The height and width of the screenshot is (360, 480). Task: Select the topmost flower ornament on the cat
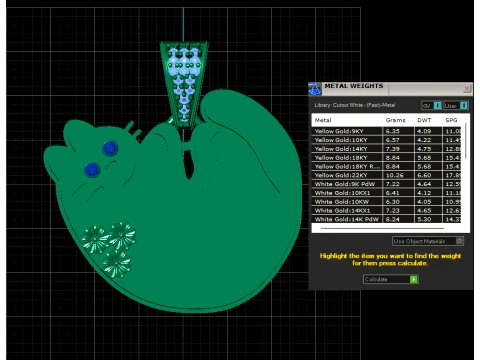(x=122, y=236)
